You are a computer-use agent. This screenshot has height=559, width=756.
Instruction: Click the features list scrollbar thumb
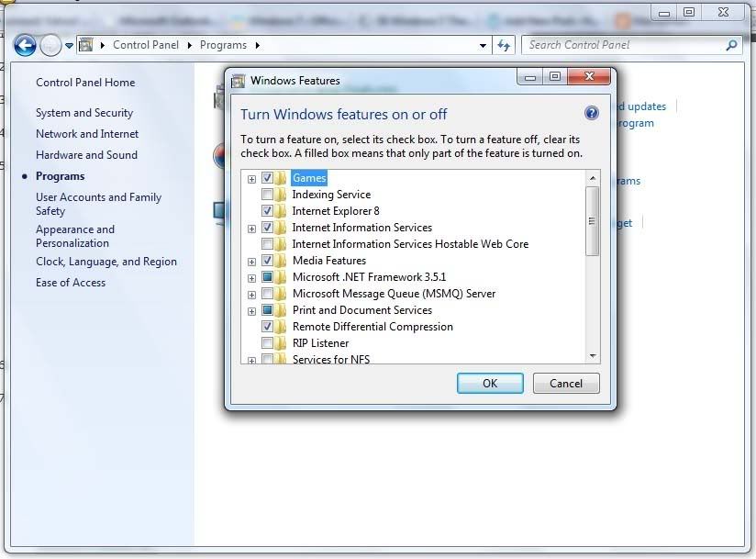coord(593,221)
